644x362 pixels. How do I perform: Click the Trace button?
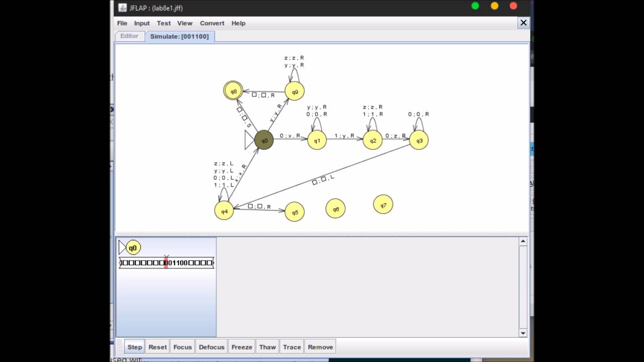[292, 347]
